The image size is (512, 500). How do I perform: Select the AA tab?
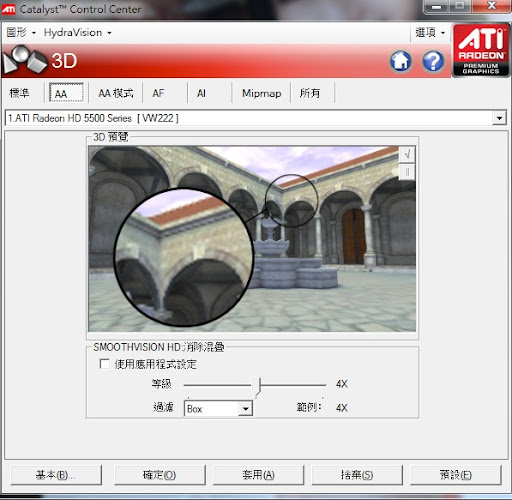click(66, 92)
